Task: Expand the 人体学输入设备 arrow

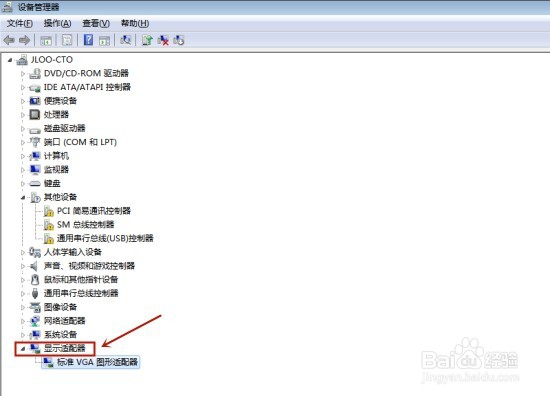Action: click(23, 252)
